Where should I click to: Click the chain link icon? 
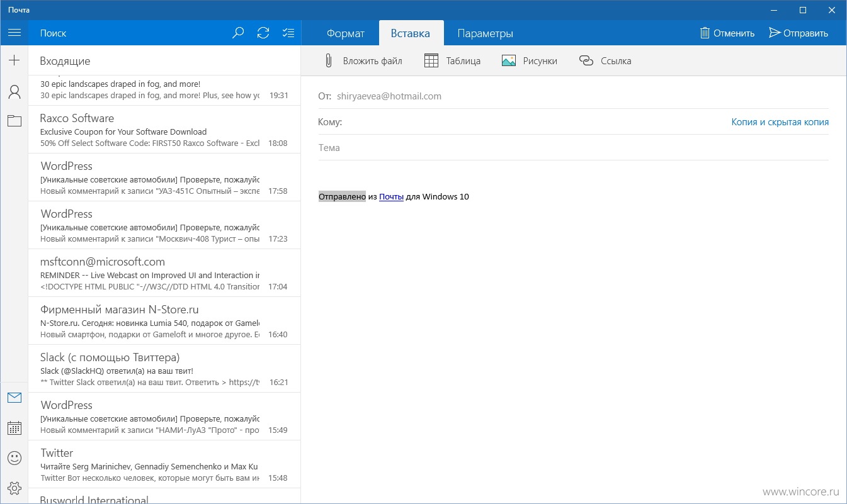[x=586, y=61]
